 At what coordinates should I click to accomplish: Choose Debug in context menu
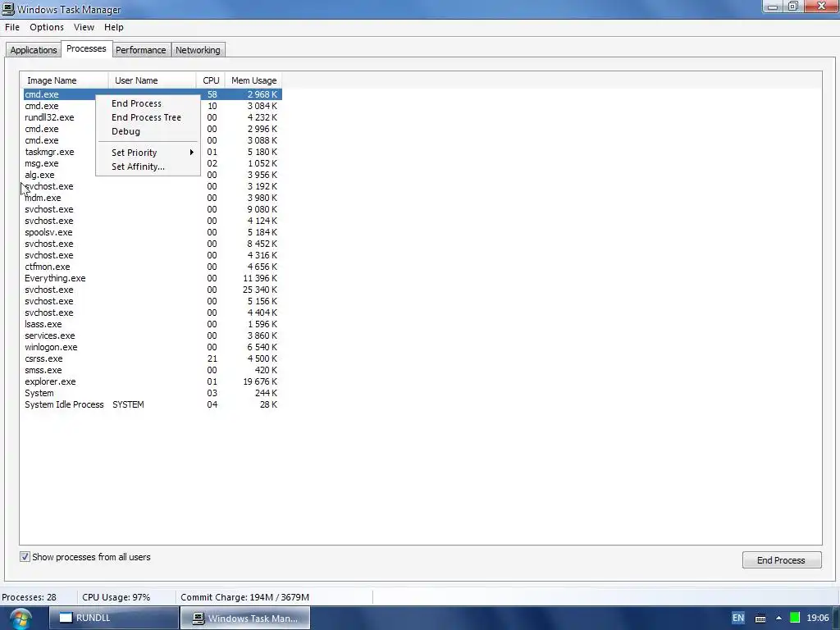click(x=126, y=131)
